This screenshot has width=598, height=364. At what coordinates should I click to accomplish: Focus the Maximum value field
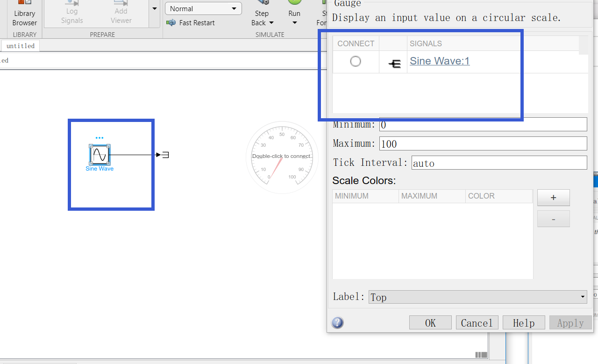(x=483, y=143)
